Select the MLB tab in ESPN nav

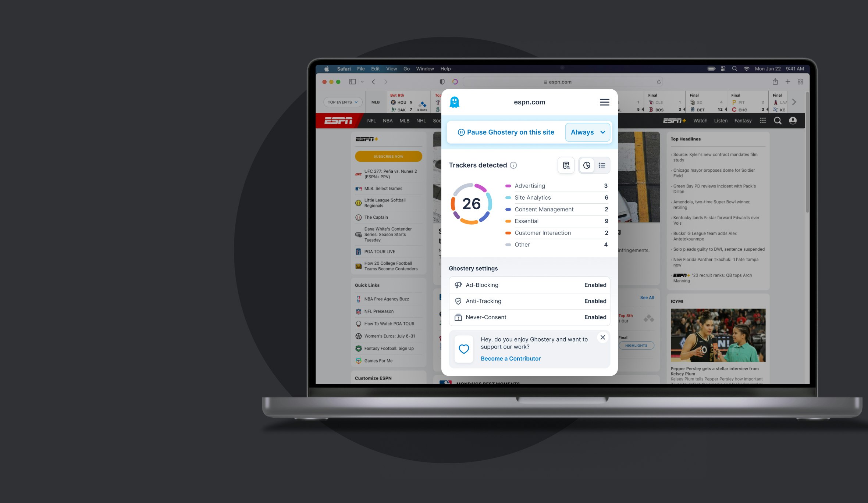[x=404, y=121]
